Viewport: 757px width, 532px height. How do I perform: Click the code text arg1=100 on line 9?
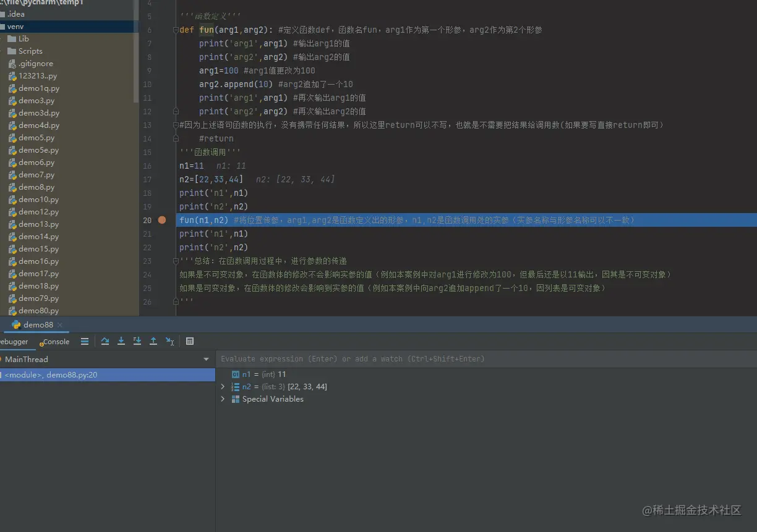pyautogui.click(x=219, y=70)
